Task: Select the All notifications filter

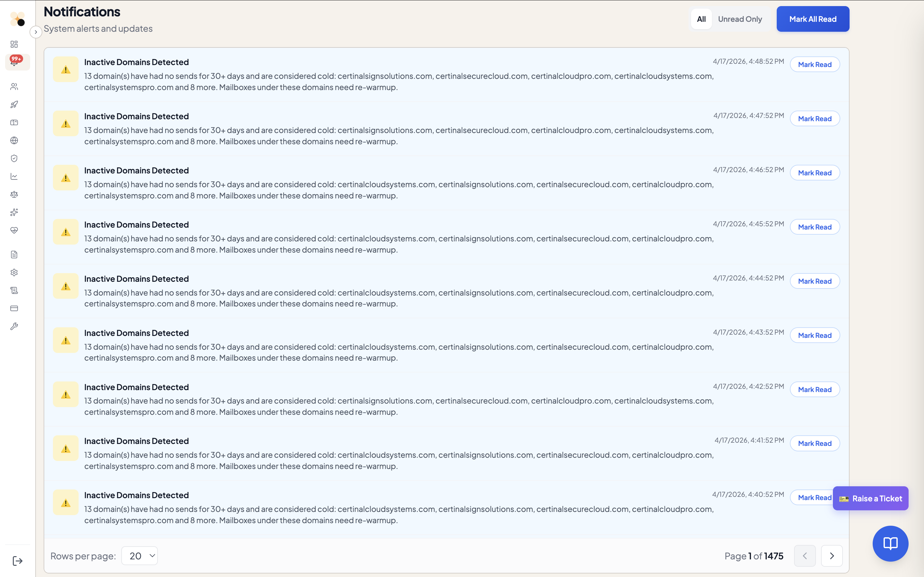Action: pos(701,19)
